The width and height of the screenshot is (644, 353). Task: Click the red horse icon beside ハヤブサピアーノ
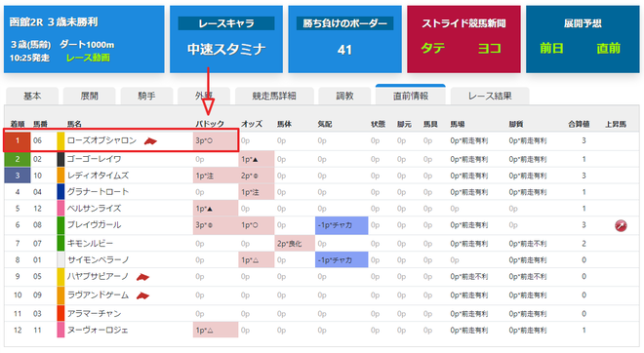[142, 277]
